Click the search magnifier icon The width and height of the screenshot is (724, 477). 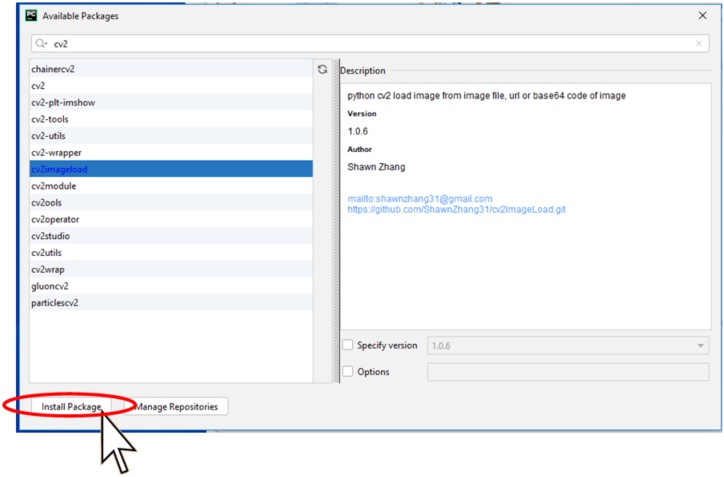point(40,44)
